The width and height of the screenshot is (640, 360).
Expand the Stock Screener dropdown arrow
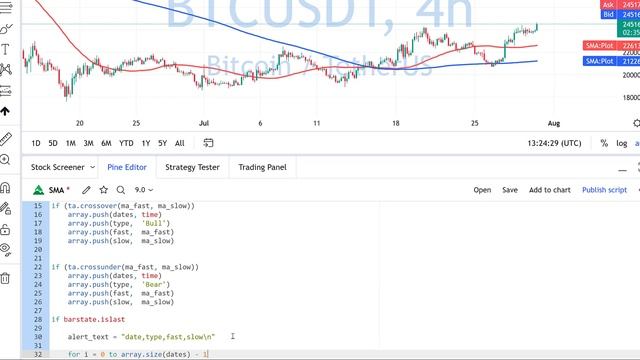pos(93,167)
